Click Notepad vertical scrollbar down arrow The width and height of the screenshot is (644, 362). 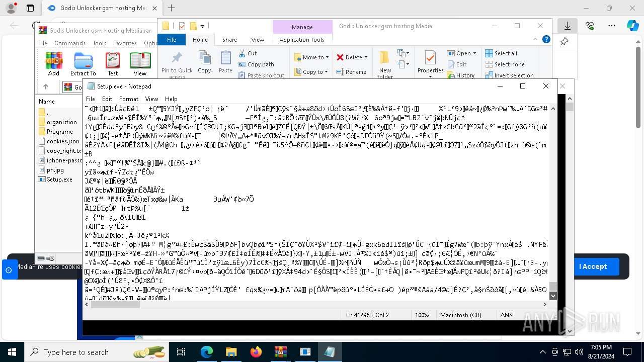pyautogui.click(x=553, y=296)
